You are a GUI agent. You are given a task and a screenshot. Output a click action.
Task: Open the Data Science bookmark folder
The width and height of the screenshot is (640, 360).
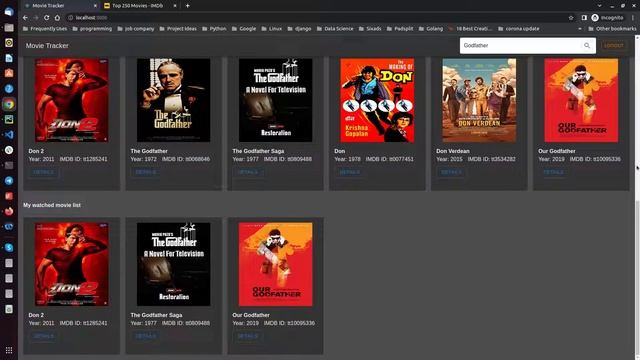pos(335,29)
